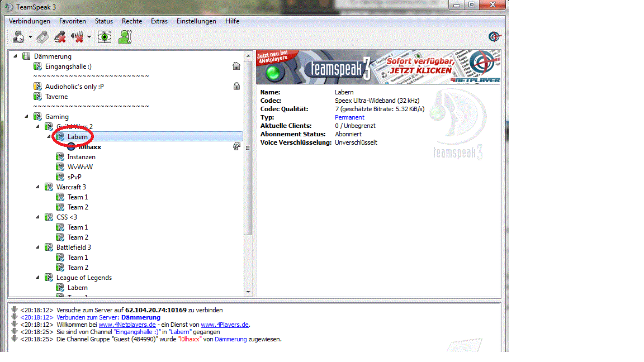Open the contacts manager toolbar icon
Image resolution: width=644 pixels, height=362 pixels.
click(125, 37)
